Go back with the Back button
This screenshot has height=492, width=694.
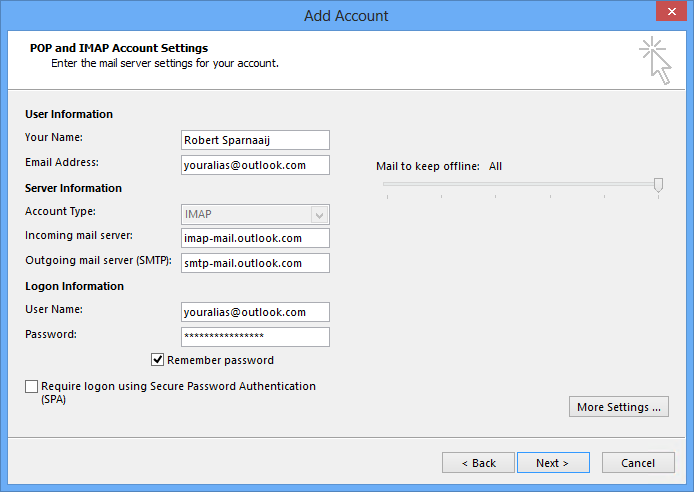(478, 463)
